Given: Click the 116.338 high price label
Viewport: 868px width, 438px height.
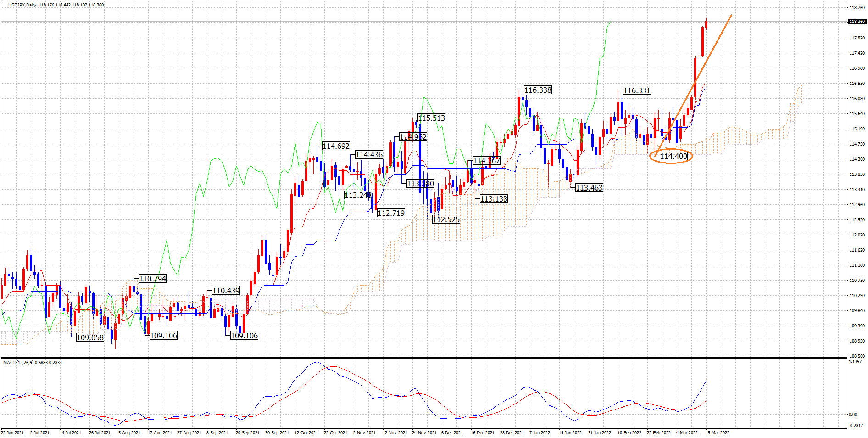Looking at the screenshot, I should click(x=538, y=90).
